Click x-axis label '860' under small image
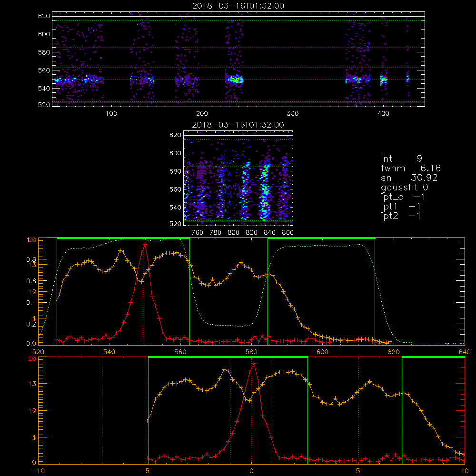Viewport: 476px width, 476px height. pyautogui.click(x=288, y=232)
